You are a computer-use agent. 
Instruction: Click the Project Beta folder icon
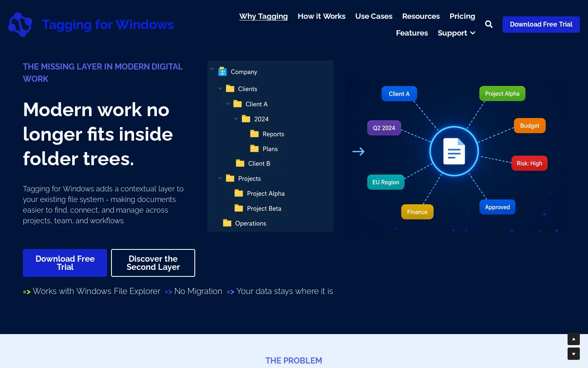point(239,208)
